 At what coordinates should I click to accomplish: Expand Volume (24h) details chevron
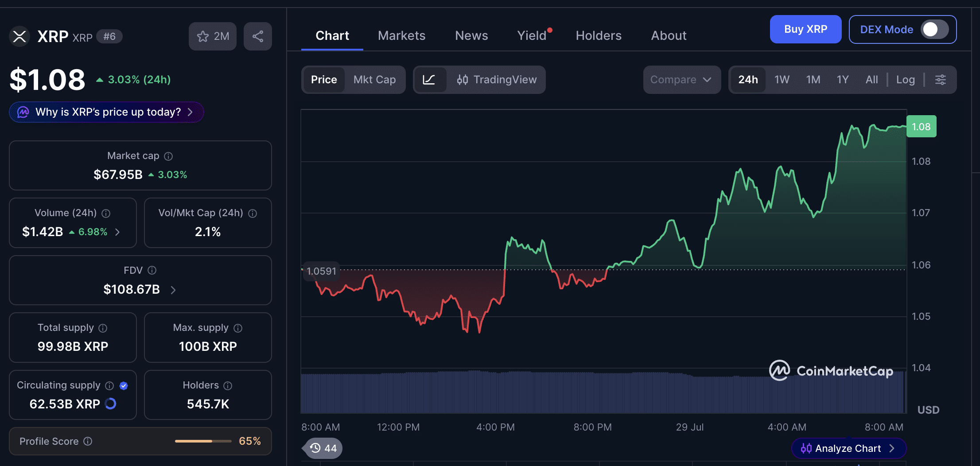(117, 232)
